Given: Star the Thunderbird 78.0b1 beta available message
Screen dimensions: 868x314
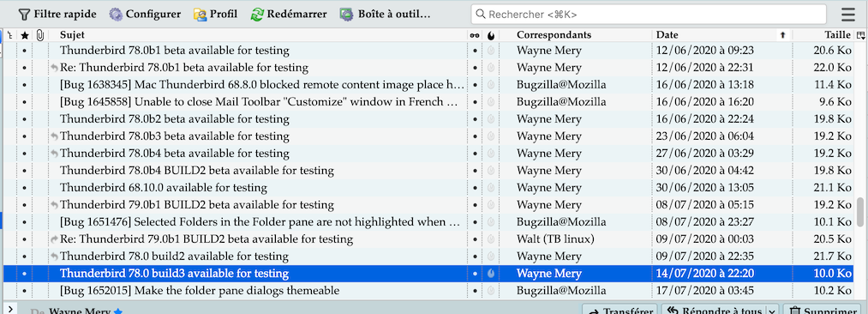Looking at the screenshot, I should pos(24,51).
